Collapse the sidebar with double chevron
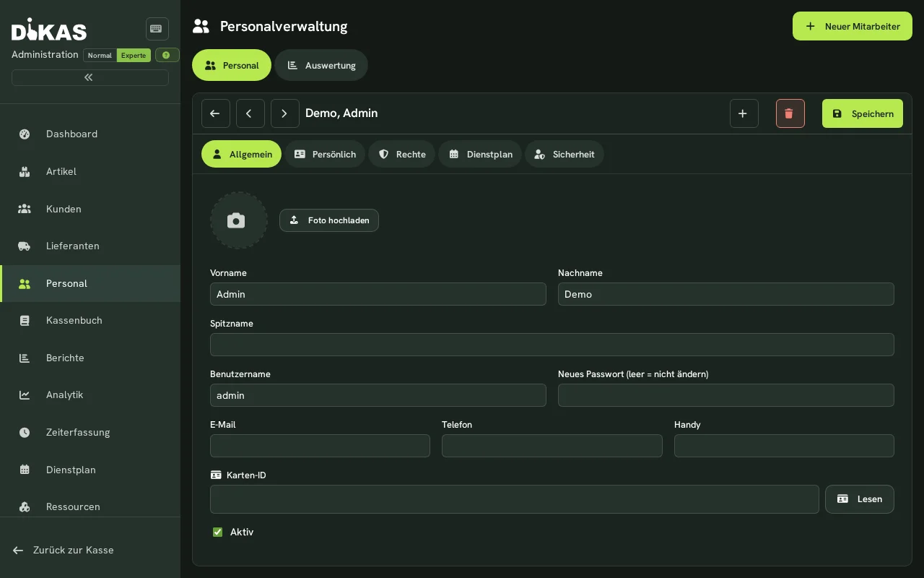Screen dimensions: 924x578 tap(90, 77)
